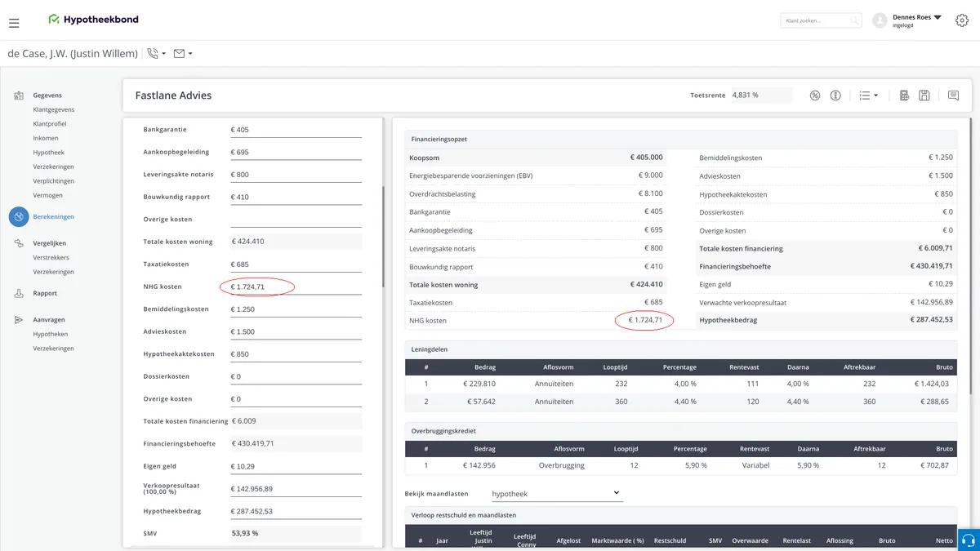
Task: Click the user avatar for Dennes Roes
Action: tap(880, 20)
